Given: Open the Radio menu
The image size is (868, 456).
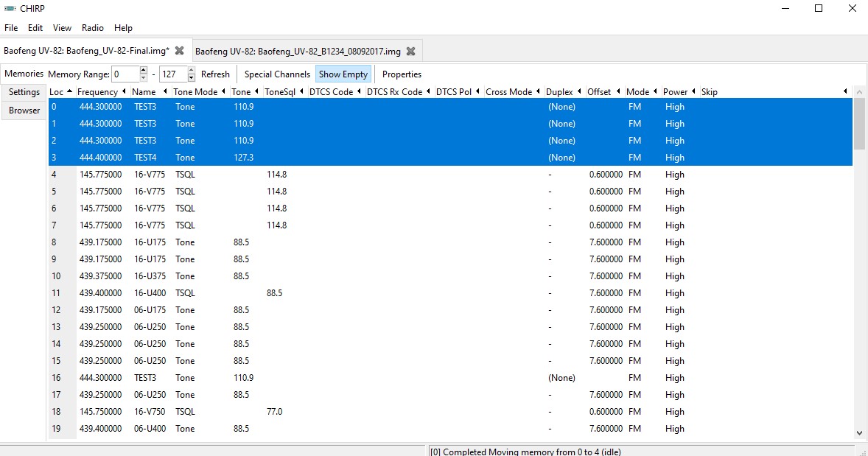Looking at the screenshot, I should pyautogui.click(x=92, y=28).
